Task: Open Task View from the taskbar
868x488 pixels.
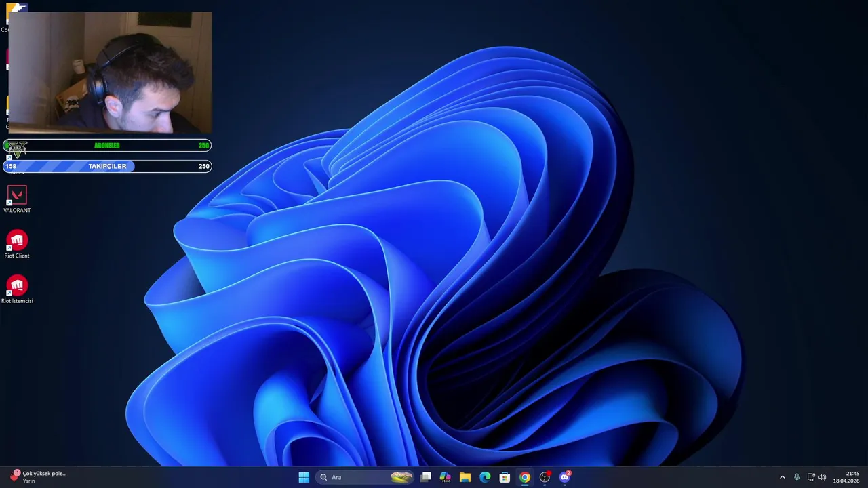Action: pos(425,477)
